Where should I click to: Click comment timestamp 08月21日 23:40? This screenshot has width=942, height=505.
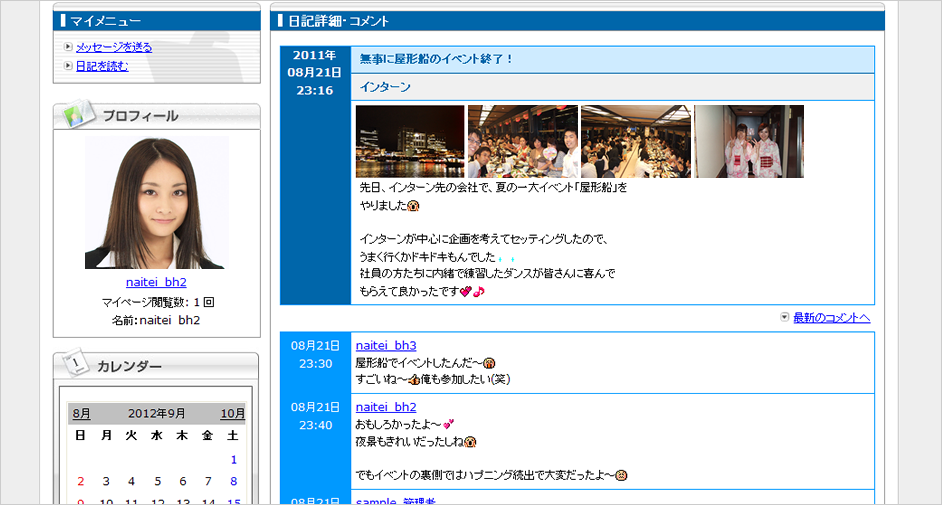tap(315, 416)
